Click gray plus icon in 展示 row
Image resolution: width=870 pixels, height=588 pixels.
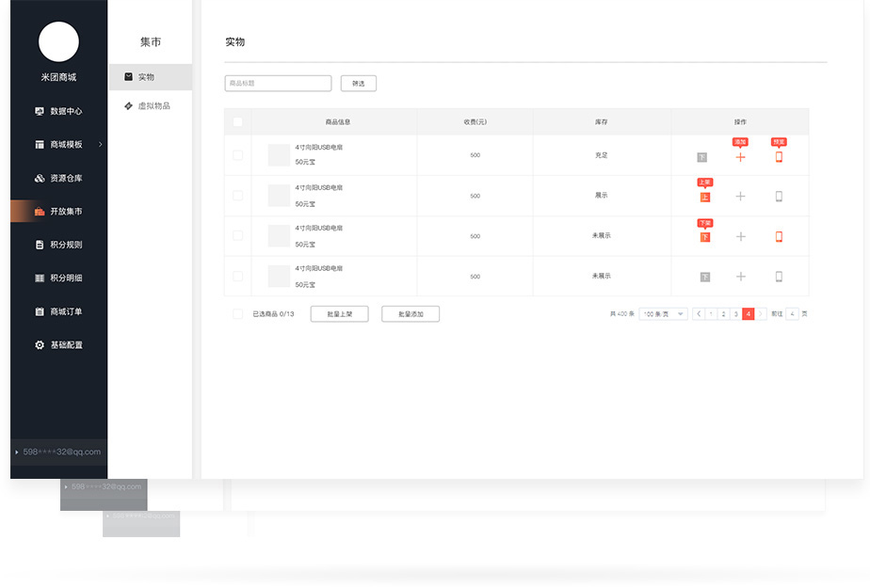pos(740,197)
